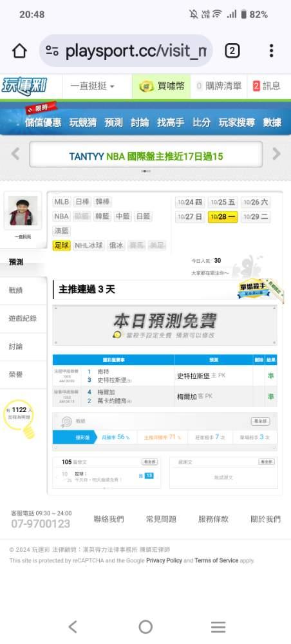Viewport: 291px width, 644px height.
Task: Tap the browser address bar
Action: click(x=126, y=51)
